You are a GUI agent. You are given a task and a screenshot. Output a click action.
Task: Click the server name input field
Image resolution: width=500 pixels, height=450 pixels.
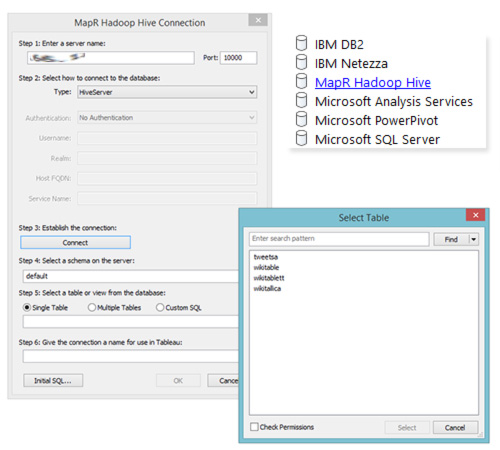click(x=111, y=58)
